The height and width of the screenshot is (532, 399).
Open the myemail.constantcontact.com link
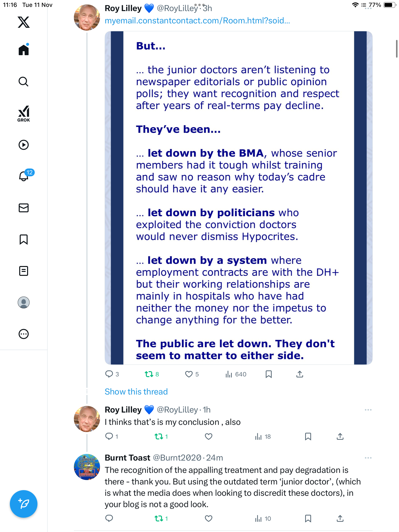[x=197, y=21]
